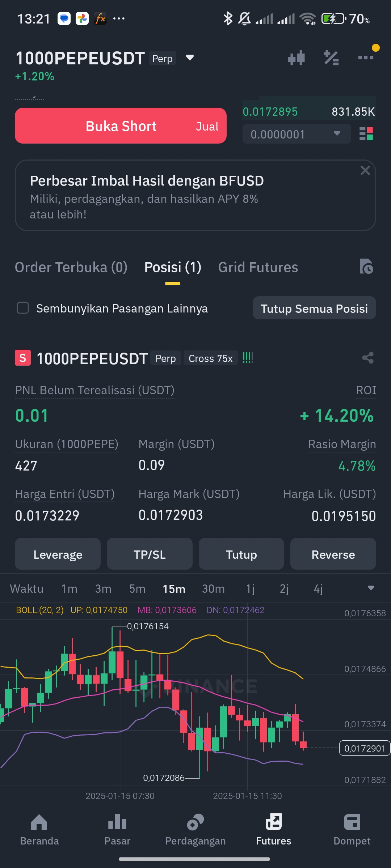391x868 pixels.
Task: Go to Beranda home in bottom navigation
Action: (x=39, y=830)
